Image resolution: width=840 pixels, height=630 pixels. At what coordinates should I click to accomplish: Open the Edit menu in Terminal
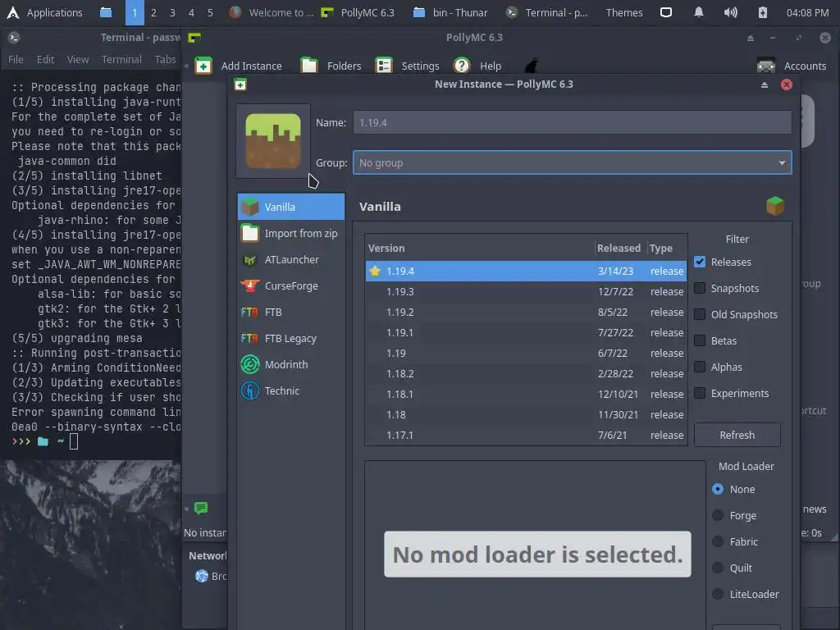46,59
